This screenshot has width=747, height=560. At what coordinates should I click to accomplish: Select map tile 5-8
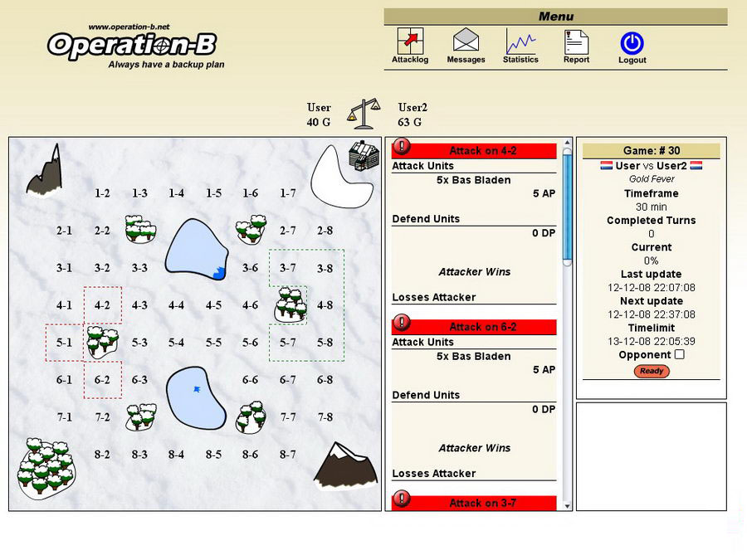click(325, 343)
